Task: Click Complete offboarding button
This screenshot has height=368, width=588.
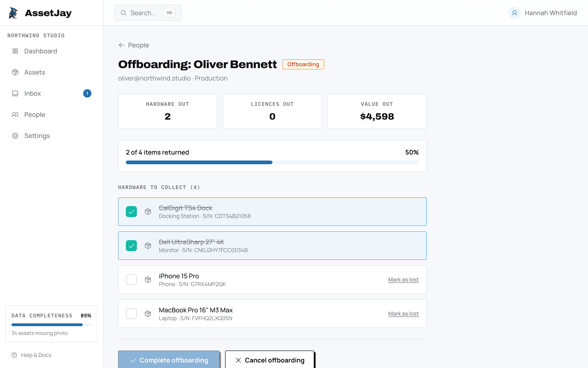Action: click(169, 360)
